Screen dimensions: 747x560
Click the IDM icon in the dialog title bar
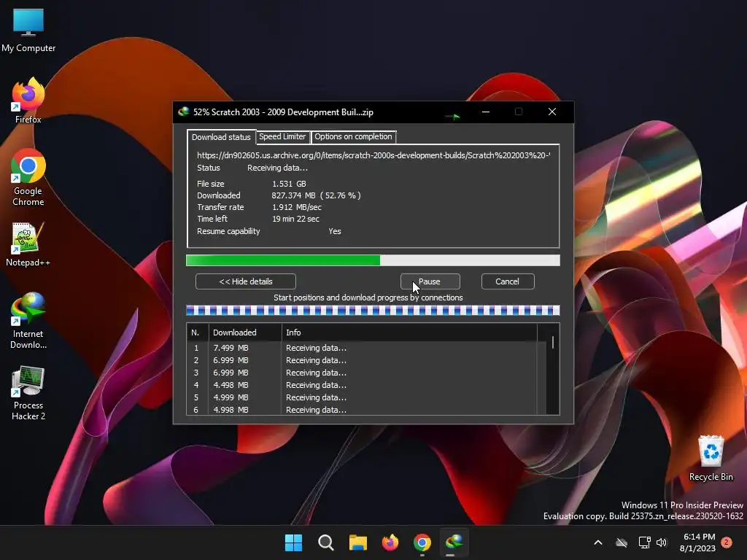(183, 112)
